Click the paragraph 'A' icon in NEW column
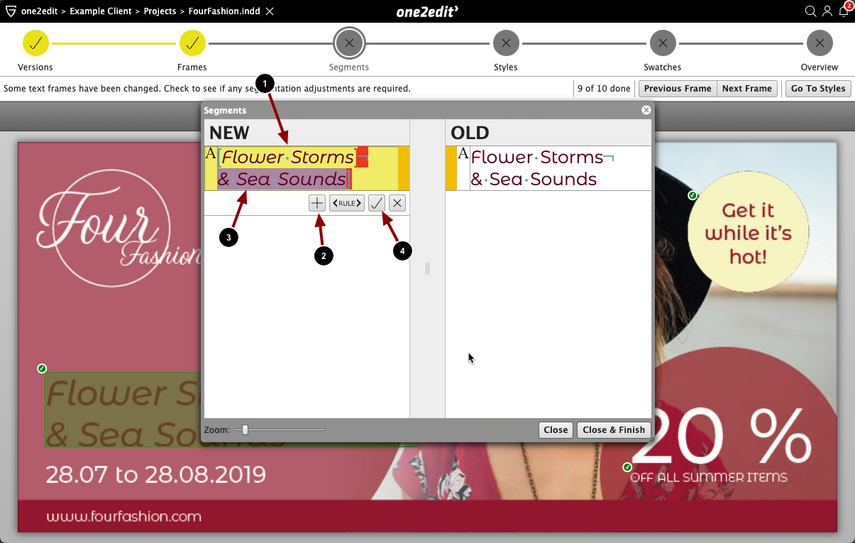855x543 pixels. 210,153
